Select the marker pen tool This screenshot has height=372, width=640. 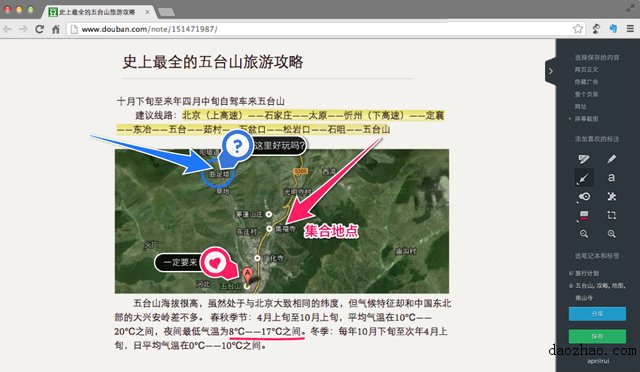(611, 159)
